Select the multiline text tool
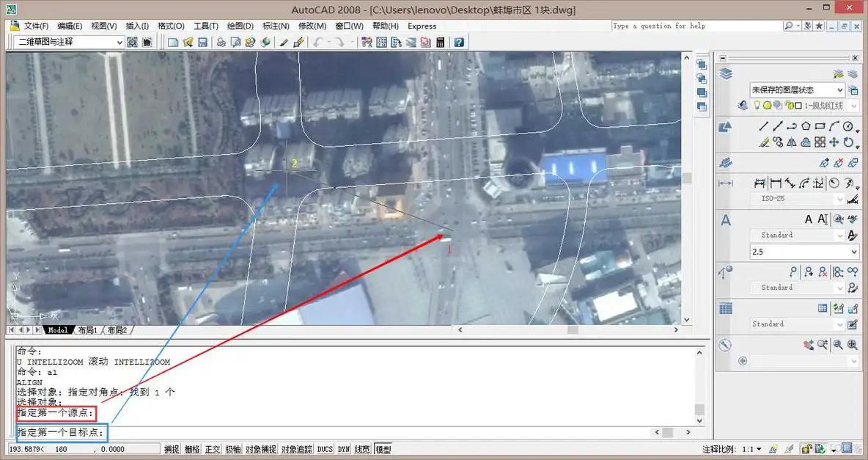This screenshot has width=868, height=460. click(809, 219)
